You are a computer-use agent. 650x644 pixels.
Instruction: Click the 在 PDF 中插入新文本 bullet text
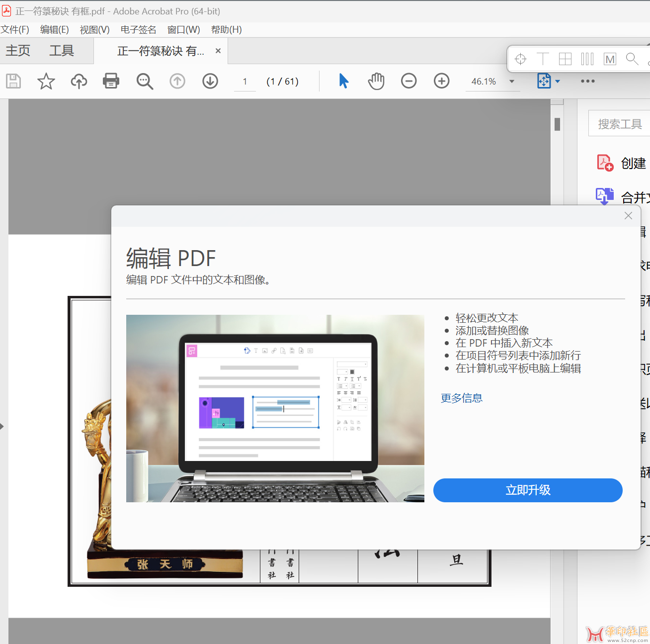(x=504, y=343)
